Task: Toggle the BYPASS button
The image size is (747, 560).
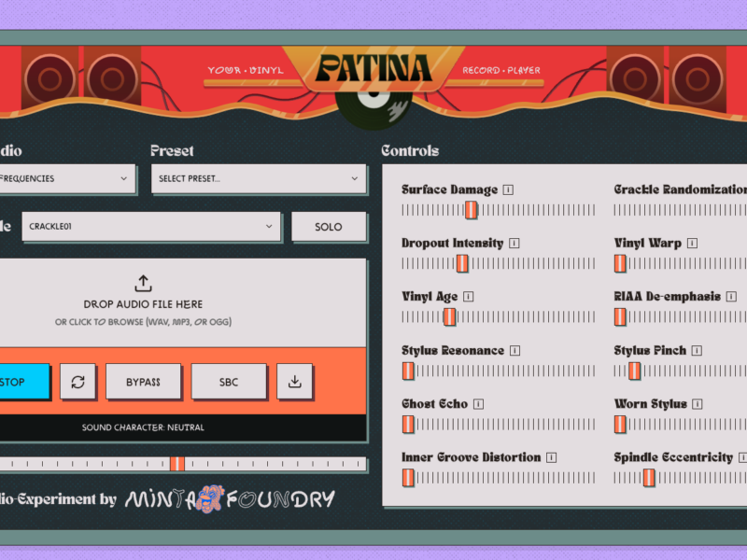Action: tap(144, 382)
